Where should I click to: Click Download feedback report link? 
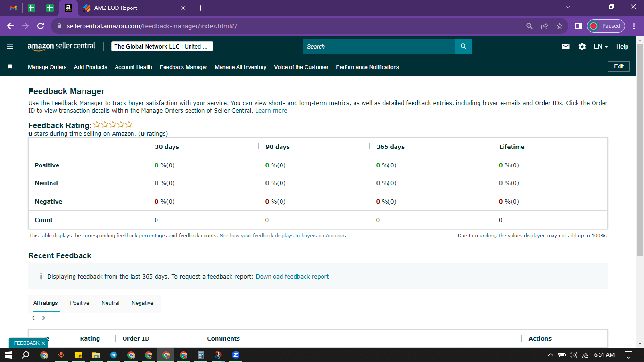[292, 277]
